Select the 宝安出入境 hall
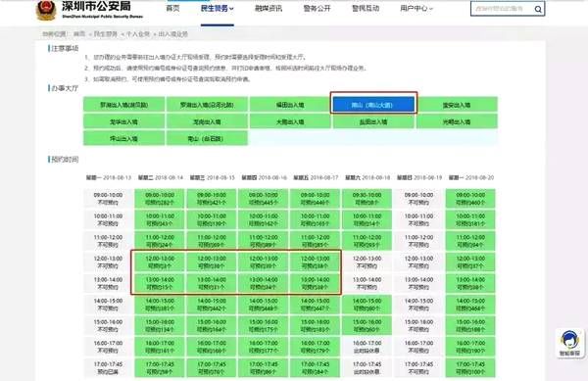The image size is (588, 381). pos(457,105)
